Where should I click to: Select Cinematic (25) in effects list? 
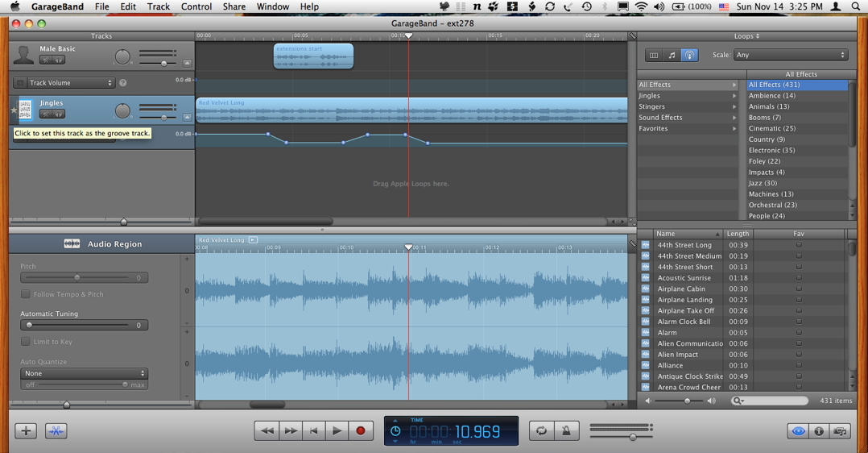797,128
